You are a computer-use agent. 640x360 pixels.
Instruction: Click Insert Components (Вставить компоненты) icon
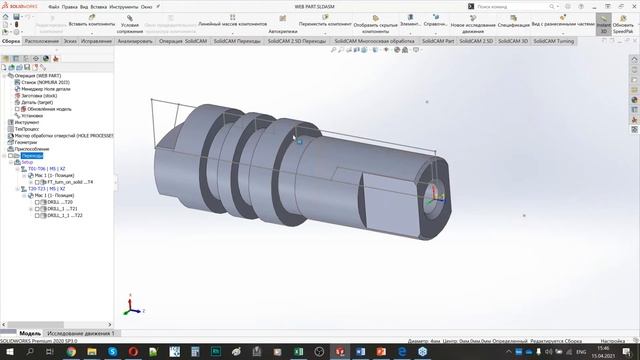click(92, 17)
